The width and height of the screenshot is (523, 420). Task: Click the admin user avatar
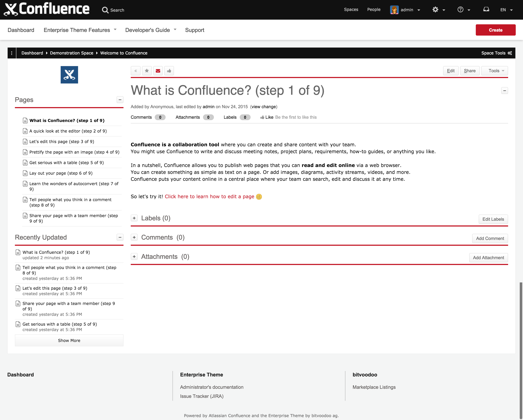click(x=394, y=10)
